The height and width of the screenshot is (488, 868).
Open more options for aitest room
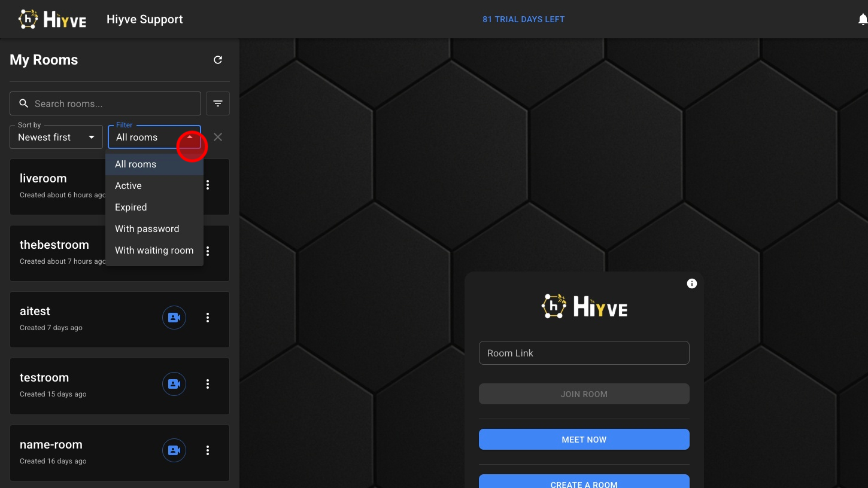[208, 318]
